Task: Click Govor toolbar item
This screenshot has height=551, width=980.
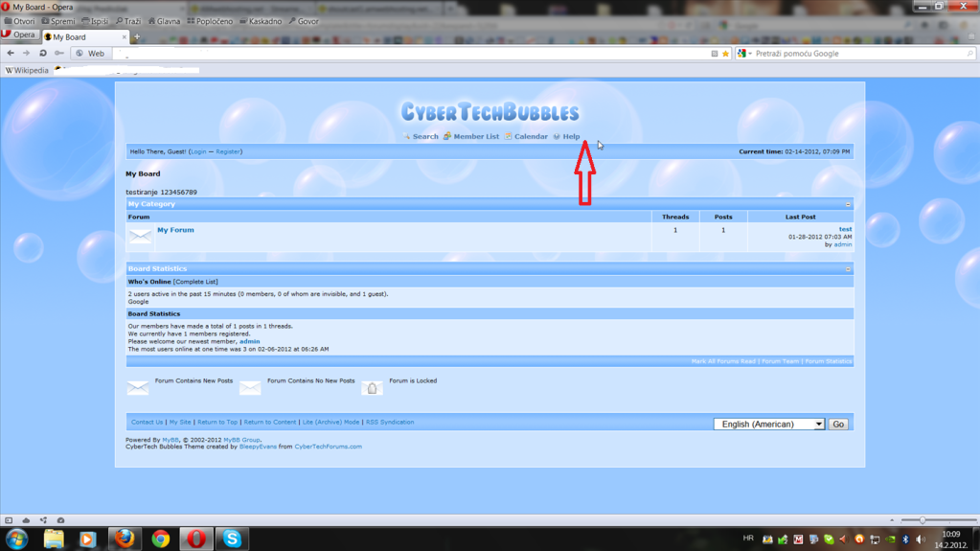Action: tap(304, 21)
